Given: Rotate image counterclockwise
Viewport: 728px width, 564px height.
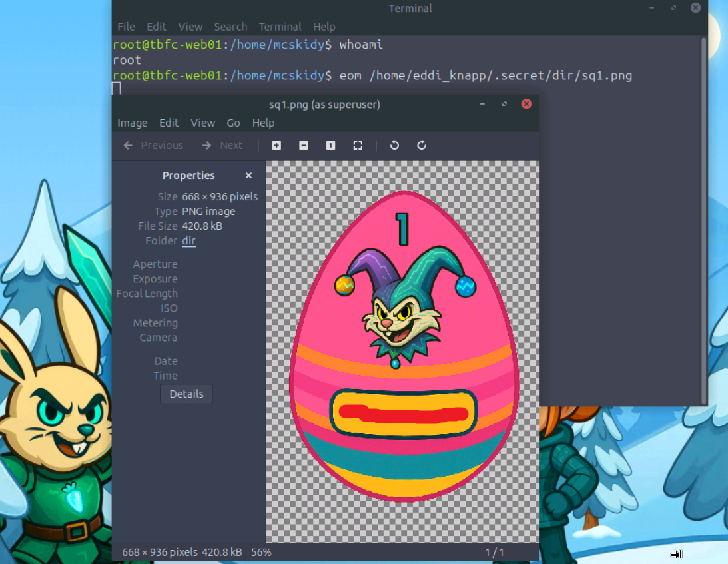Looking at the screenshot, I should [394, 146].
